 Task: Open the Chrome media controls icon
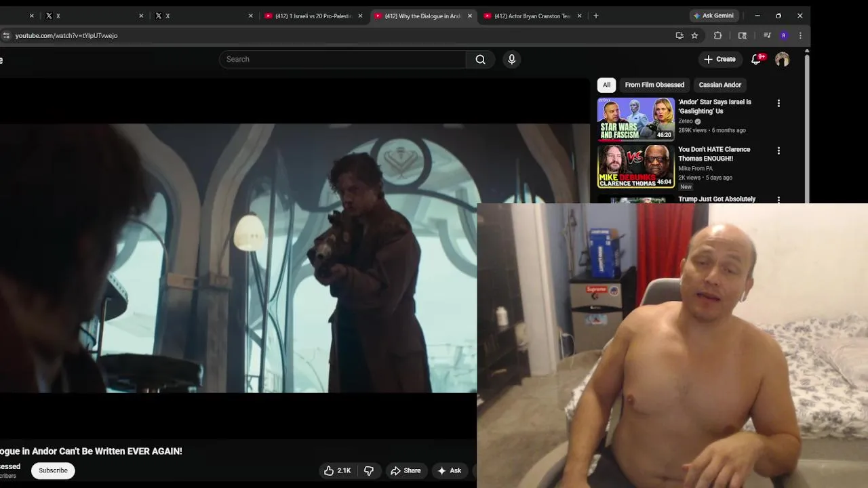pyautogui.click(x=767, y=36)
